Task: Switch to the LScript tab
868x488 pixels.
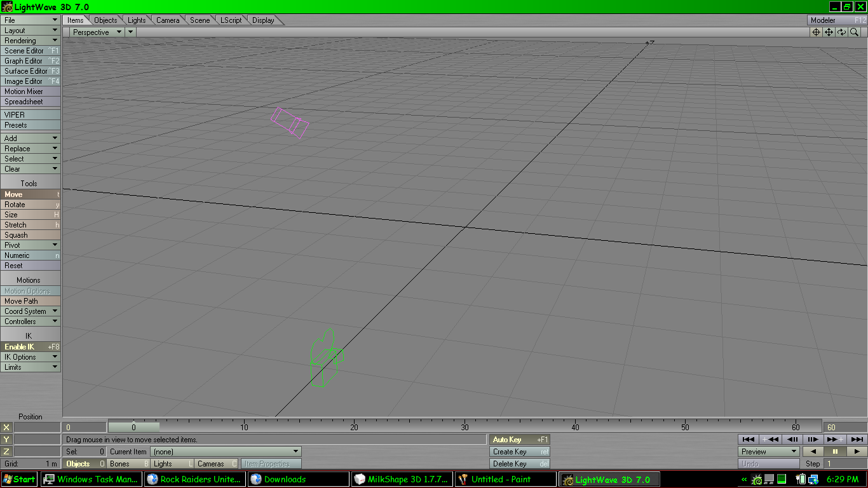Action: click(231, 20)
